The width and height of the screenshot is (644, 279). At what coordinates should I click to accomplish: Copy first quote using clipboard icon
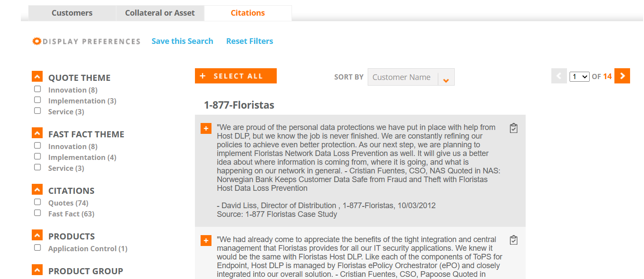(513, 128)
